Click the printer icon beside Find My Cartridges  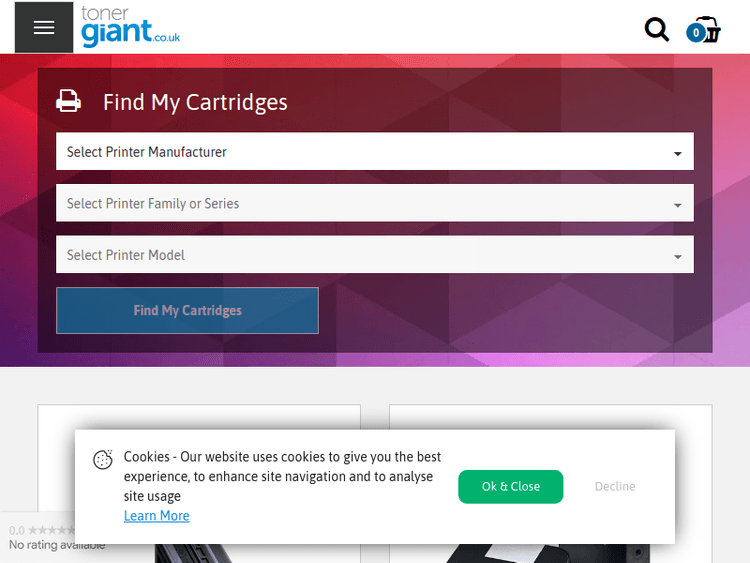click(x=68, y=102)
